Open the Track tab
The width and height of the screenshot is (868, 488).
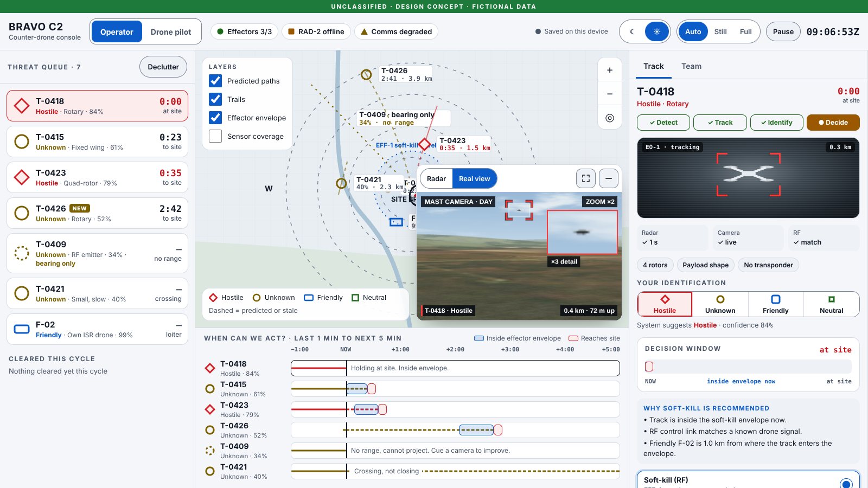(654, 66)
